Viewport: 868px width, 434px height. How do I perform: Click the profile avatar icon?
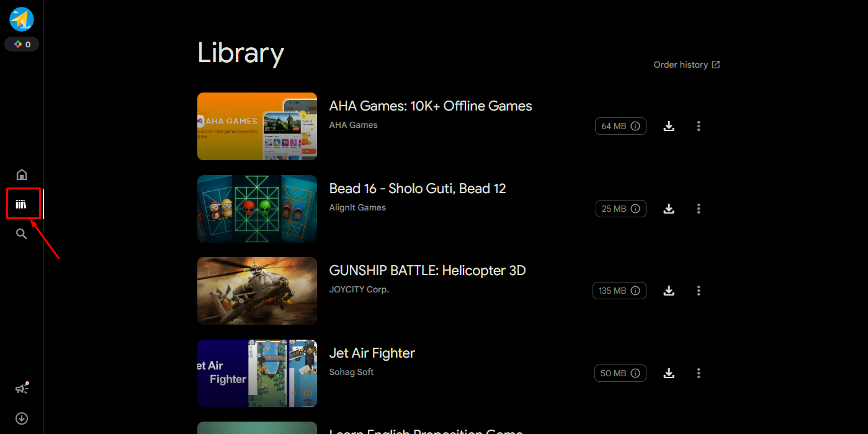click(x=22, y=19)
